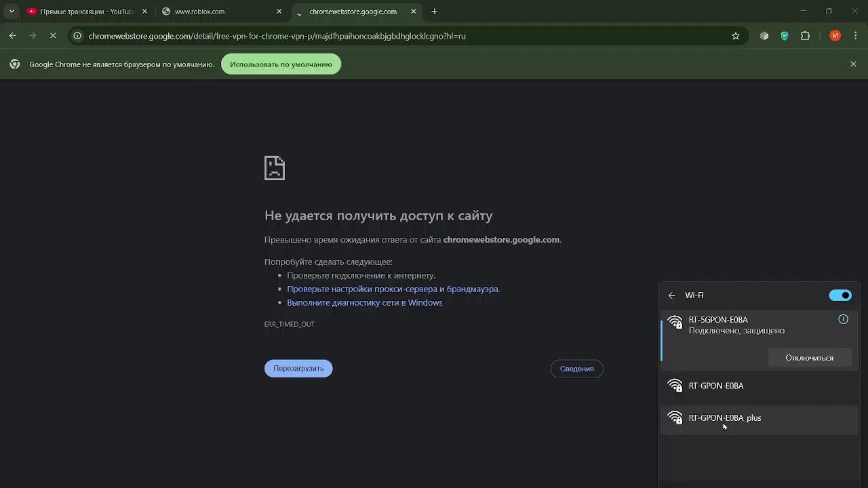Click the Chrome logo in default browser bar
This screenshot has width=868, height=488.
click(15, 64)
